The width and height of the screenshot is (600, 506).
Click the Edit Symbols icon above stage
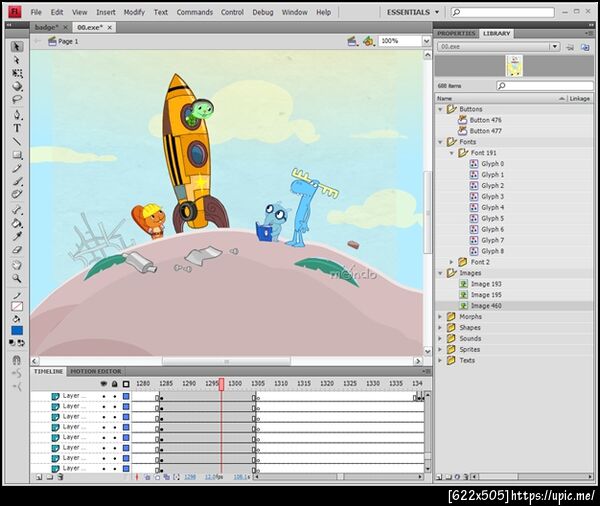(368, 41)
